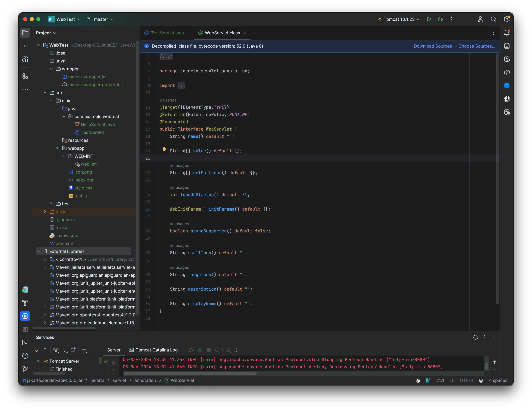
Task: Open the Maven tool window
Action: click(x=507, y=72)
